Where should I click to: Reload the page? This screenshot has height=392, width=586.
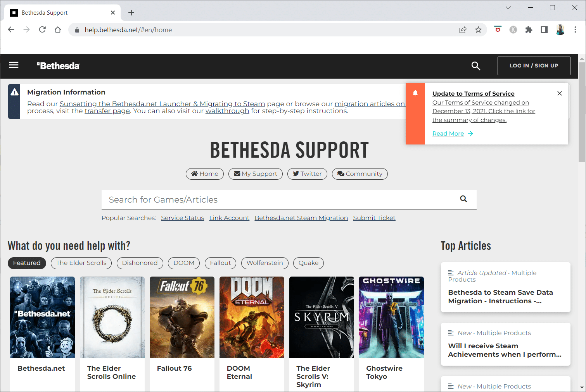pos(42,30)
